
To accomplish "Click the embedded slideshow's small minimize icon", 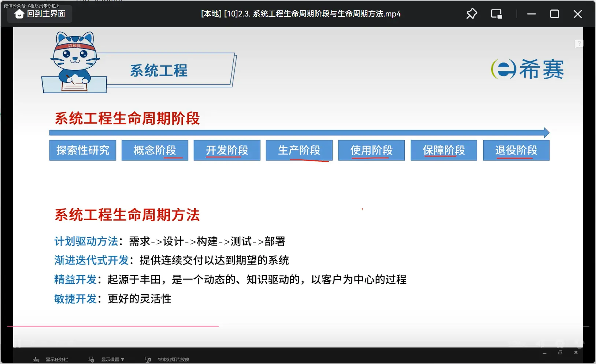I will (x=545, y=353).
